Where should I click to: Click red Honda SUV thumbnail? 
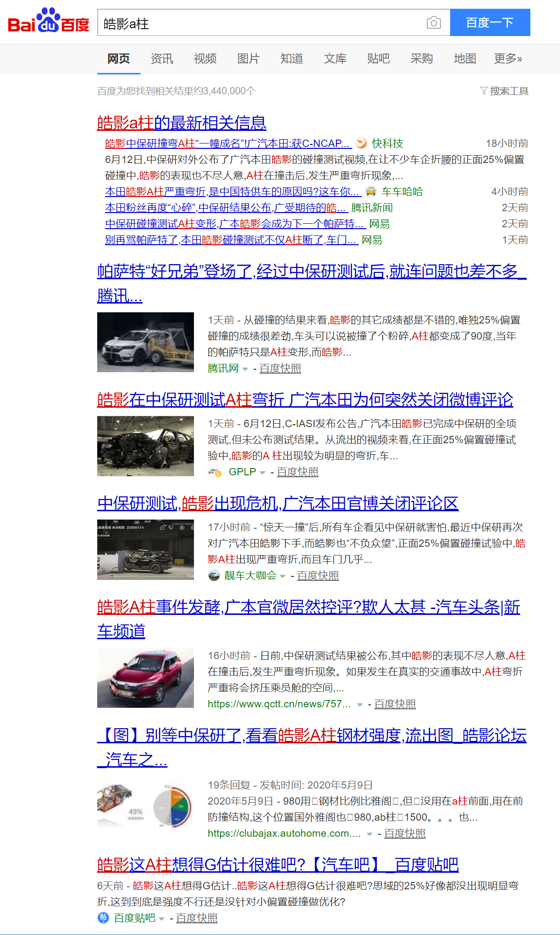click(145, 678)
